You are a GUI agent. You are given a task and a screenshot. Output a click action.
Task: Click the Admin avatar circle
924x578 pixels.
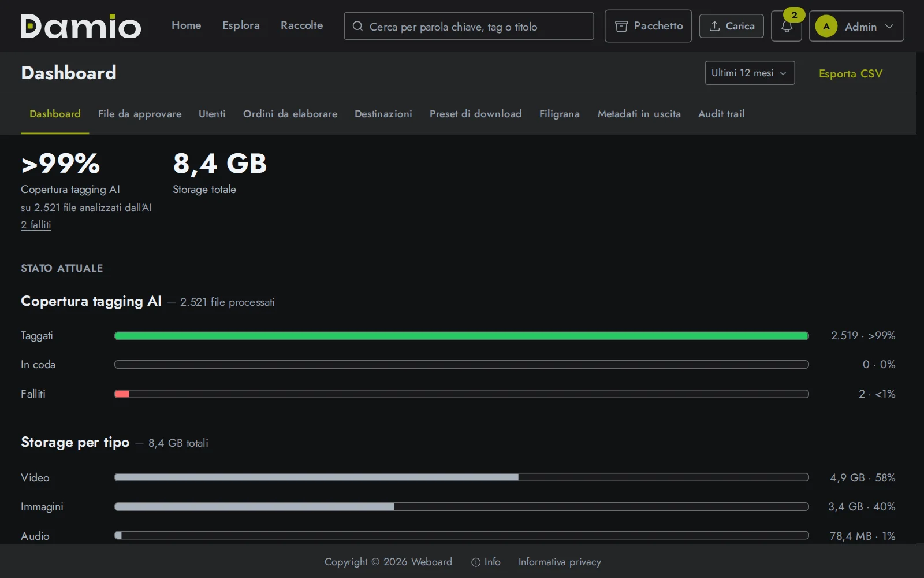pos(826,26)
